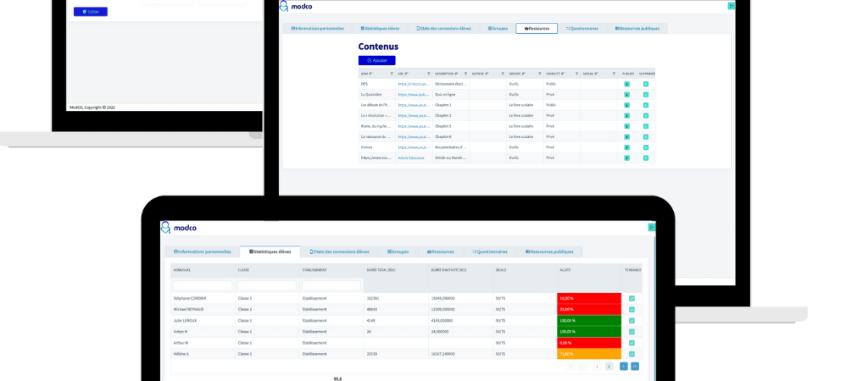This screenshot has width=868, height=381.
Task: Click the Modco logo in the statistics window
Action: coord(179,228)
